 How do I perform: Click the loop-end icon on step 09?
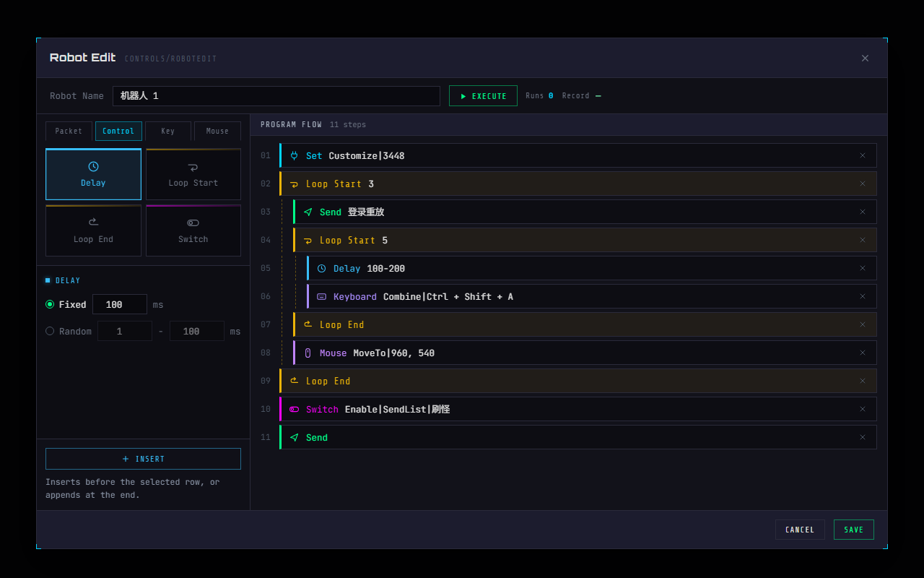coord(294,381)
